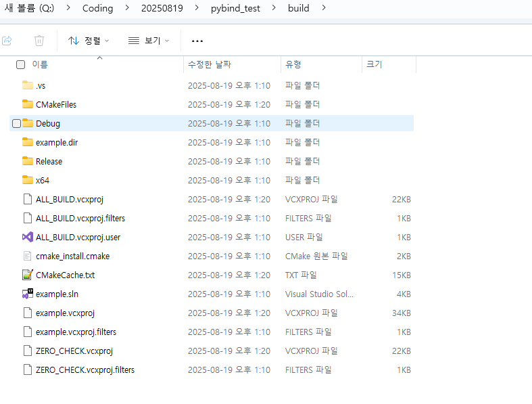The width and height of the screenshot is (532, 404).
Task: Go to the 20250819 folder in breadcrumb
Action: pyautogui.click(x=162, y=8)
